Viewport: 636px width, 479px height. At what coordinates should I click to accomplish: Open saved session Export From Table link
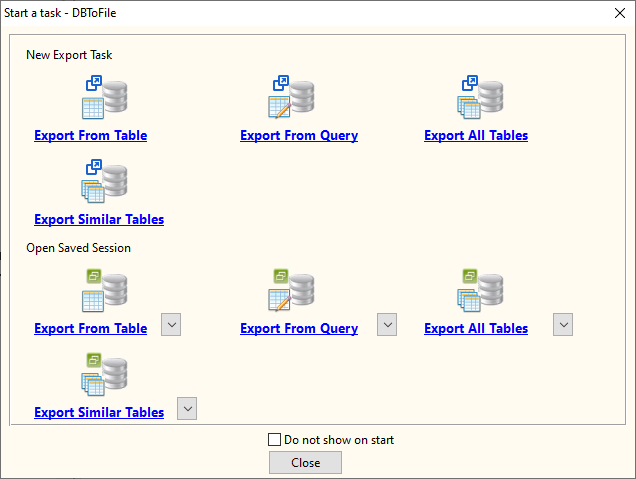(90, 329)
